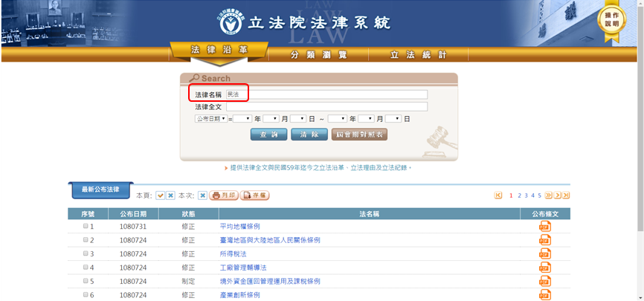The height and width of the screenshot is (301, 644).
Task: Tick the checkbox next to row 3
Action: (86, 253)
